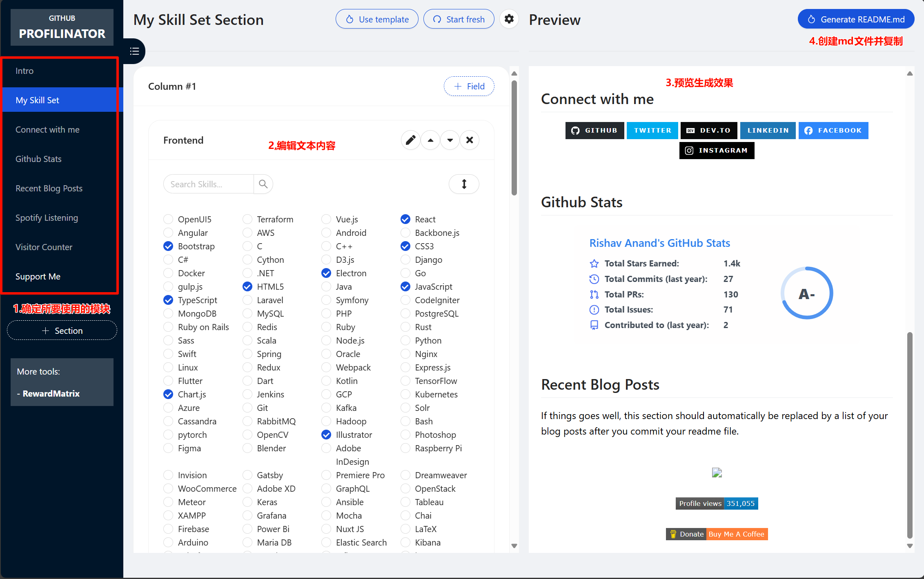Click the Generate README.md button
This screenshot has width=924, height=579.
point(856,19)
